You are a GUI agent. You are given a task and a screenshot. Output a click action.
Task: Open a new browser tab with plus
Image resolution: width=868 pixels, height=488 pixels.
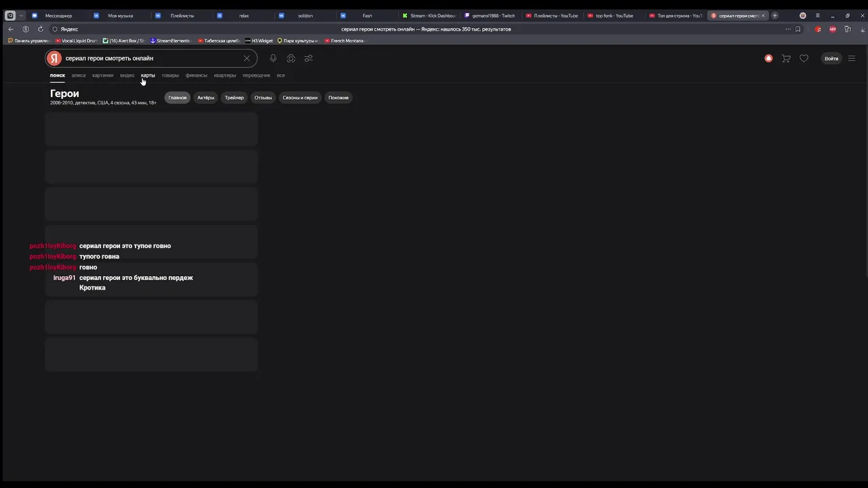point(774,16)
